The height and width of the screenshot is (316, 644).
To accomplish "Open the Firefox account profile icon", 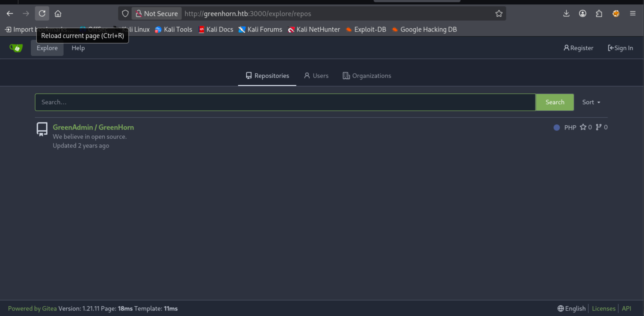I will tap(582, 14).
